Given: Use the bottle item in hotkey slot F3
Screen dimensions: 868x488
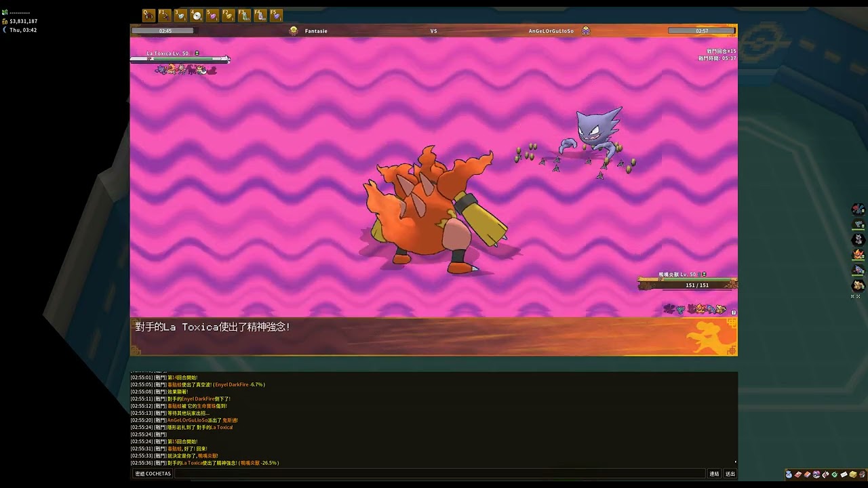Looking at the screenshot, I should (244, 15).
